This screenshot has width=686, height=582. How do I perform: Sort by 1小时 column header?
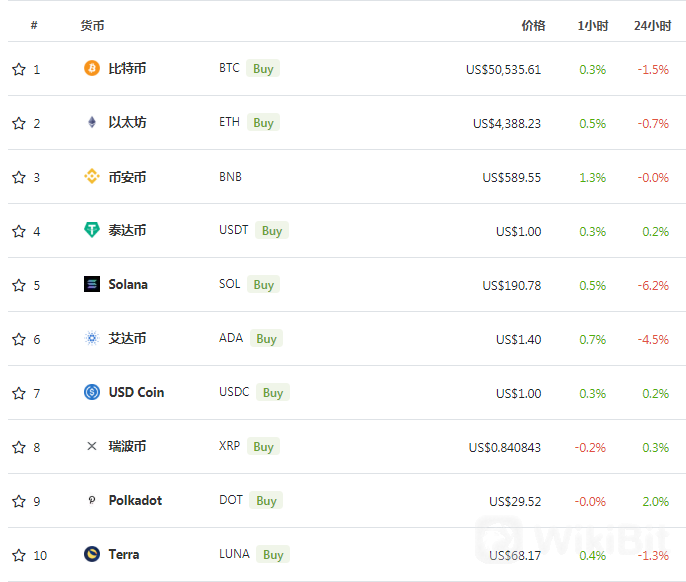tap(592, 26)
